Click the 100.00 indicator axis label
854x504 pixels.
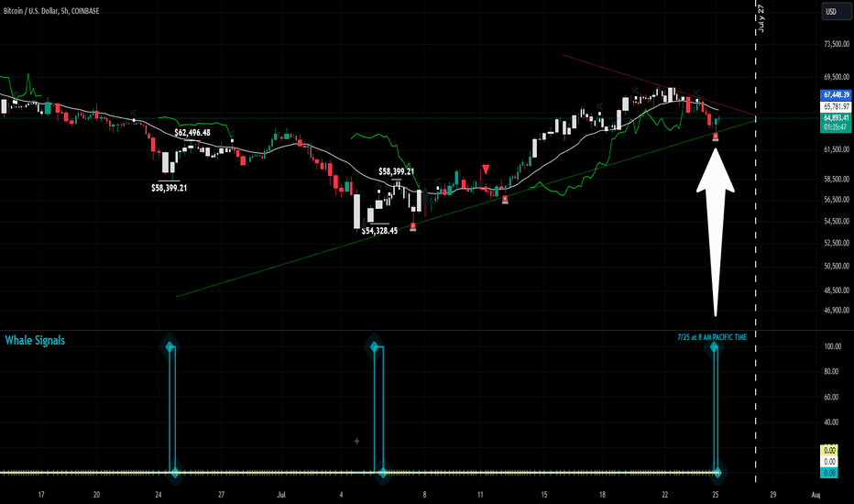point(833,346)
